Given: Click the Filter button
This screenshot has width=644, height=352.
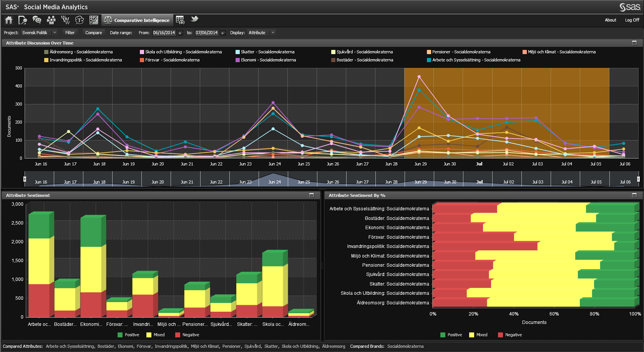Looking at the screenshot, I should [70, 33].
